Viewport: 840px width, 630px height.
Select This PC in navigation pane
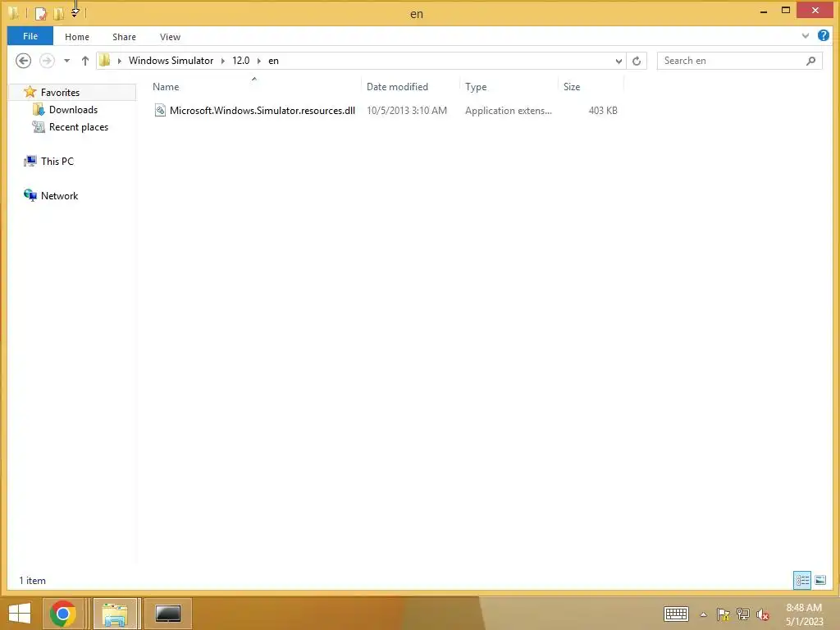click(57, 162)
